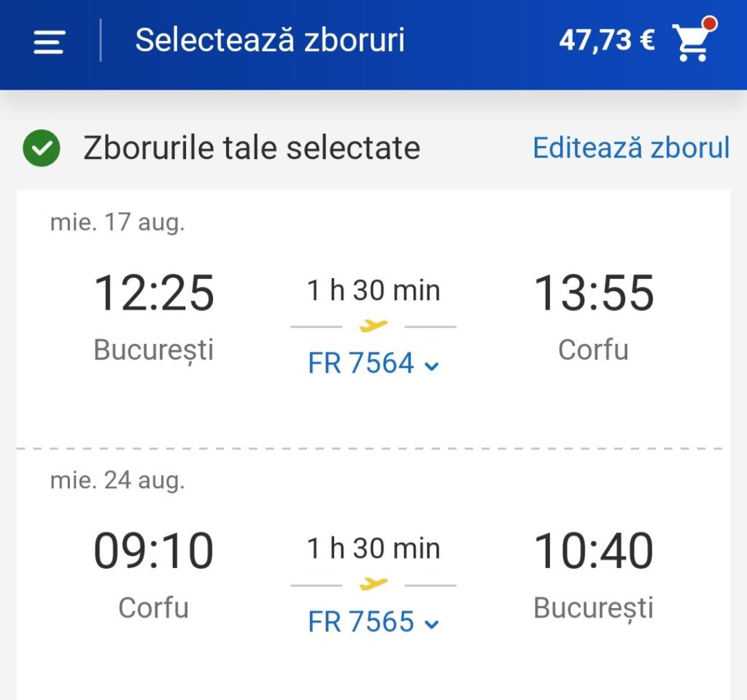Open flight number FR 7564
Viewport: 747px width, 700px height.
(x=361, y=364)
